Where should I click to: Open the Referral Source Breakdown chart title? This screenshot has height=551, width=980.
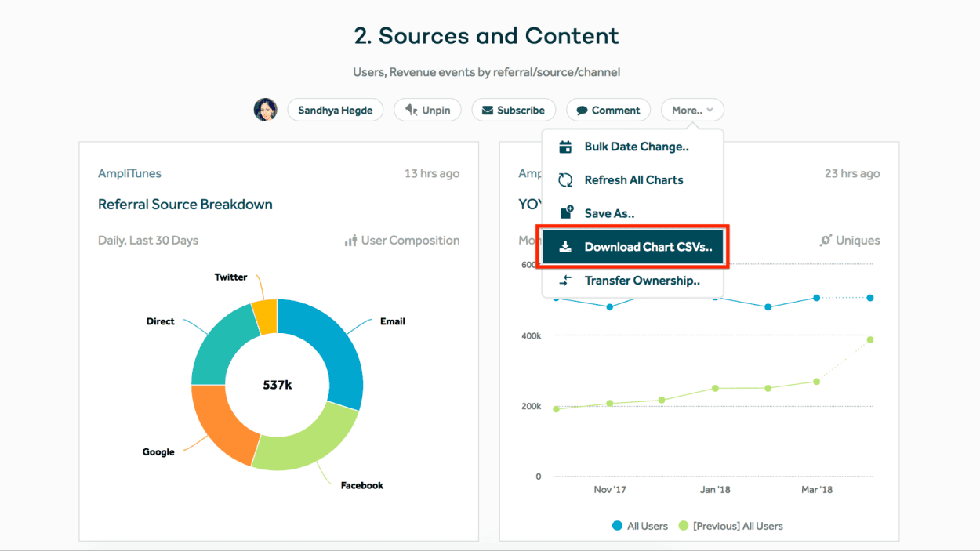185,205
